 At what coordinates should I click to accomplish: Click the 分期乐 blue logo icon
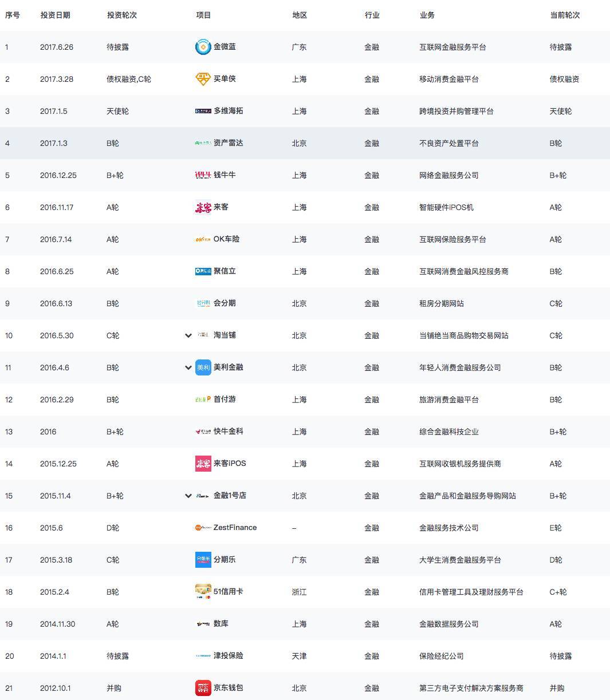(203, 560)
